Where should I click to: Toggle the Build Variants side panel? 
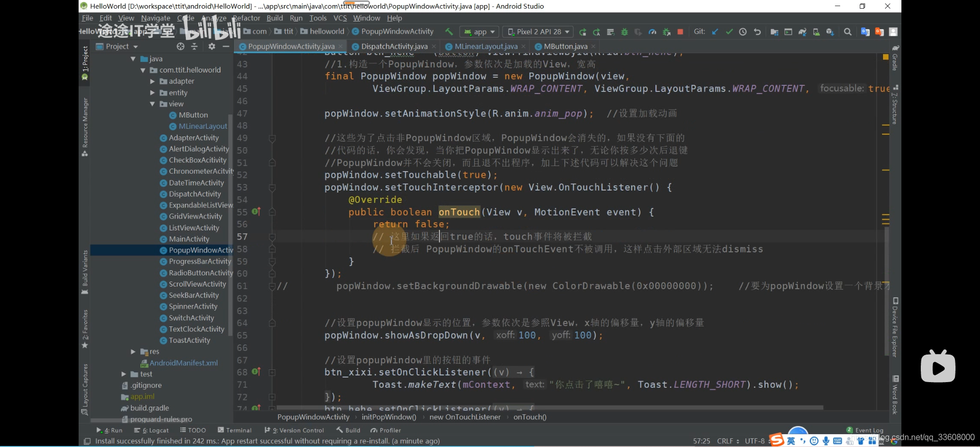(x=85, y=272)
